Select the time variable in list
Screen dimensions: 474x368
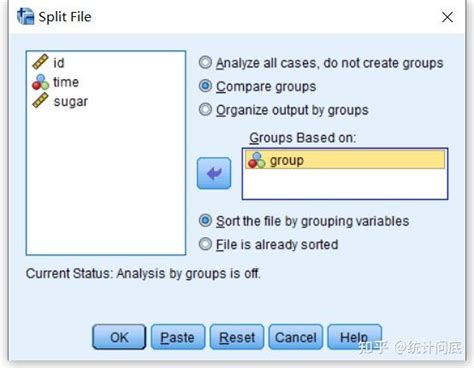pyautogui.click(x=66, y=82)
